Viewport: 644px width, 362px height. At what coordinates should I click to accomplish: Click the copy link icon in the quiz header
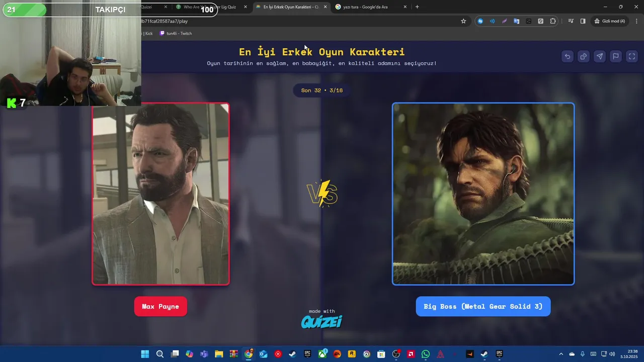point(584,56)
